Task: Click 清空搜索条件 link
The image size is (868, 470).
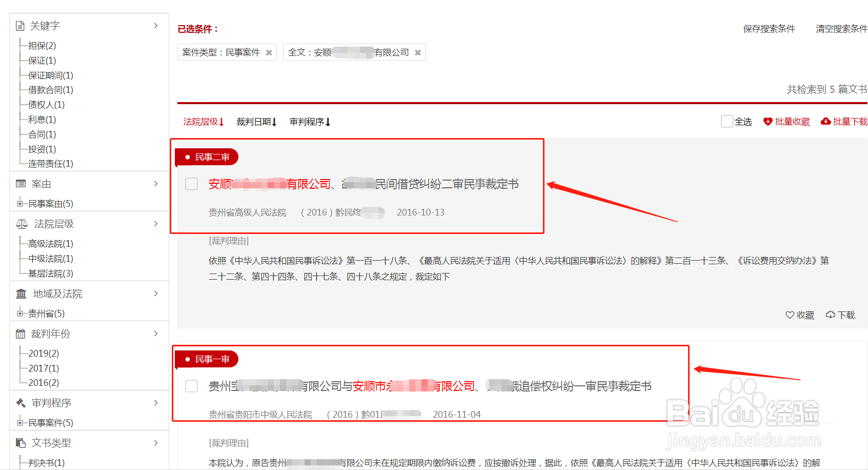Action: pos(841,29)
